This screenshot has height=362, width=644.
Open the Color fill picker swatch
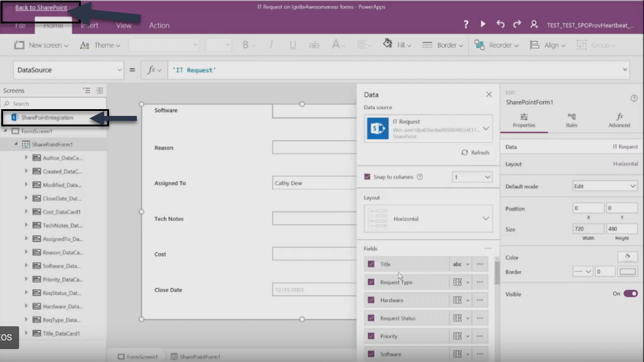pyautogui.click(x=627, y=257)
